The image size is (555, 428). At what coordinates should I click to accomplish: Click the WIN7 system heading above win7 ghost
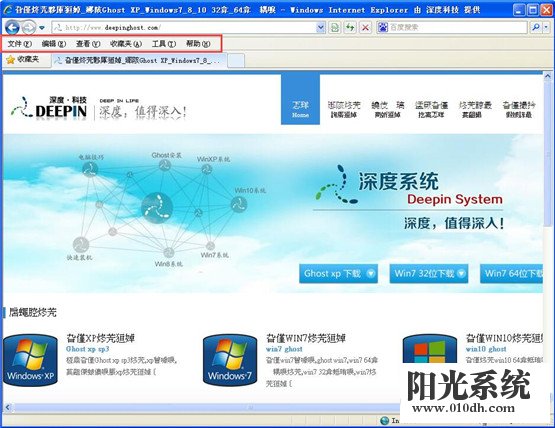[306, 338]
